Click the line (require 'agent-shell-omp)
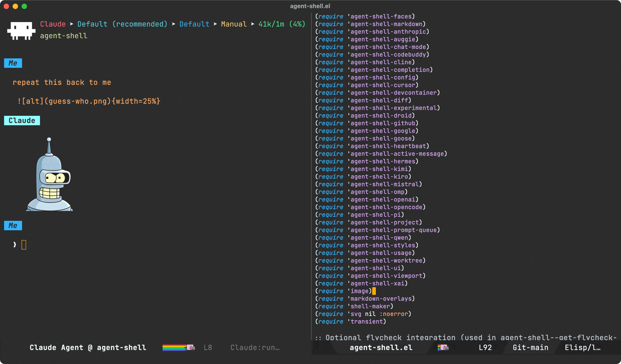 (362, 192)
